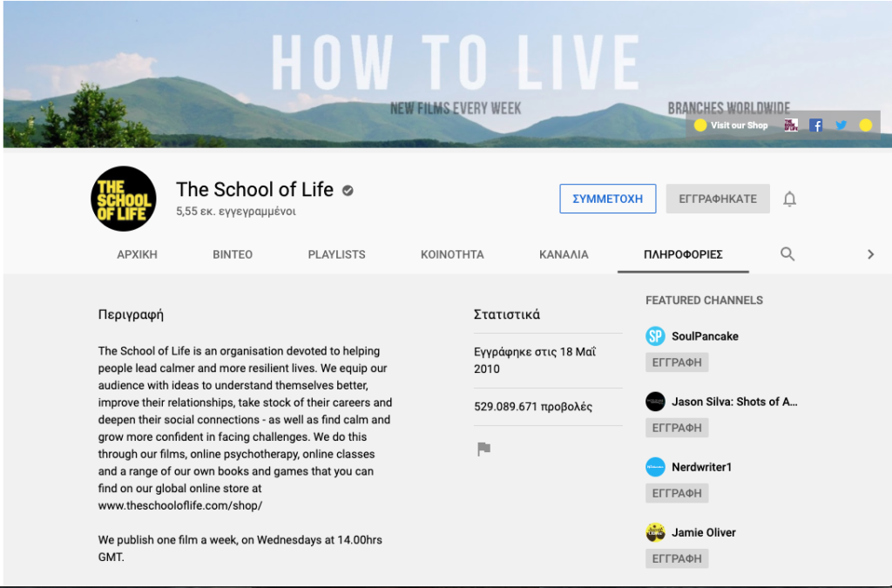
Task: Click the Visit our Shop banner link
Action: [732, 125]
